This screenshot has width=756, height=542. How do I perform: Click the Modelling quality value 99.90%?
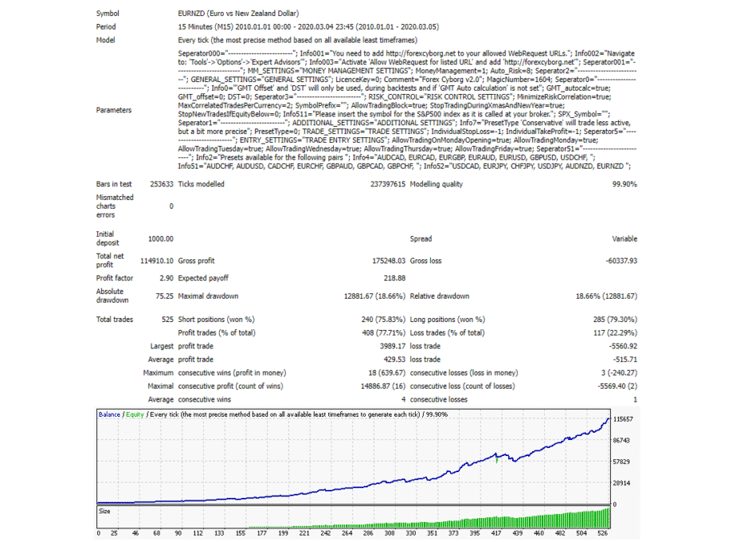(624, 184)
